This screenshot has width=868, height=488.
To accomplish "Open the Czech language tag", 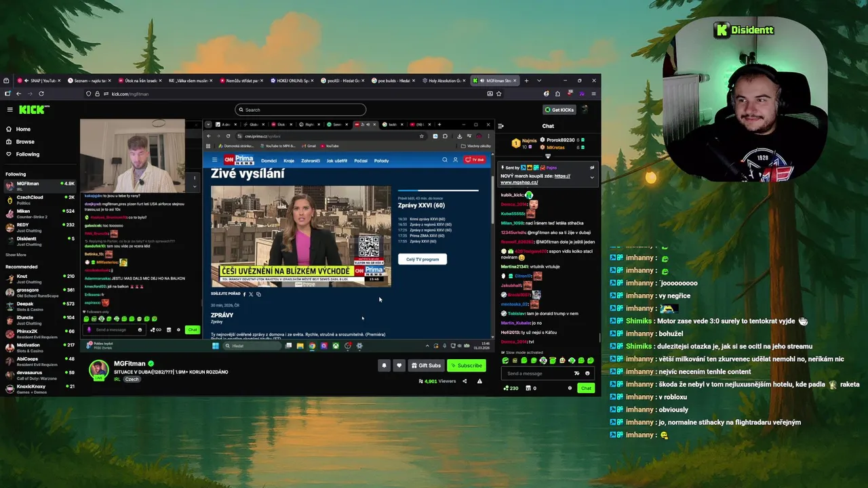I will pyautogui.click(x=132, y=380).
